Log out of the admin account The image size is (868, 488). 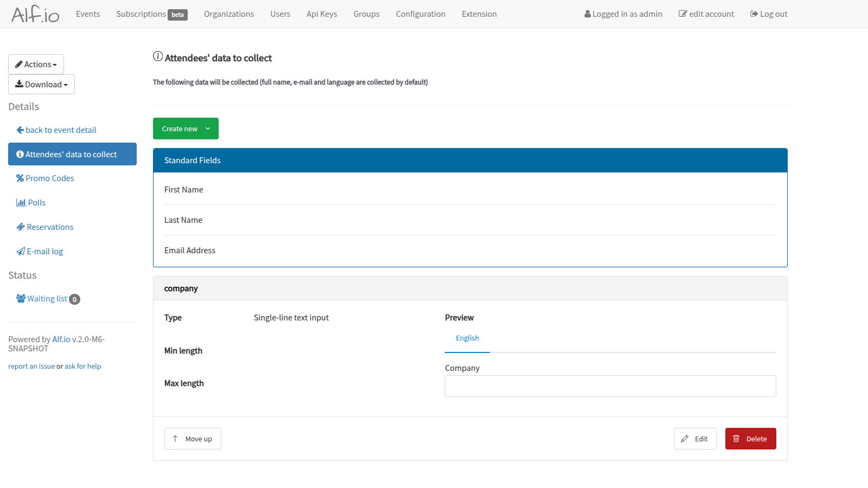click(769, 14)
